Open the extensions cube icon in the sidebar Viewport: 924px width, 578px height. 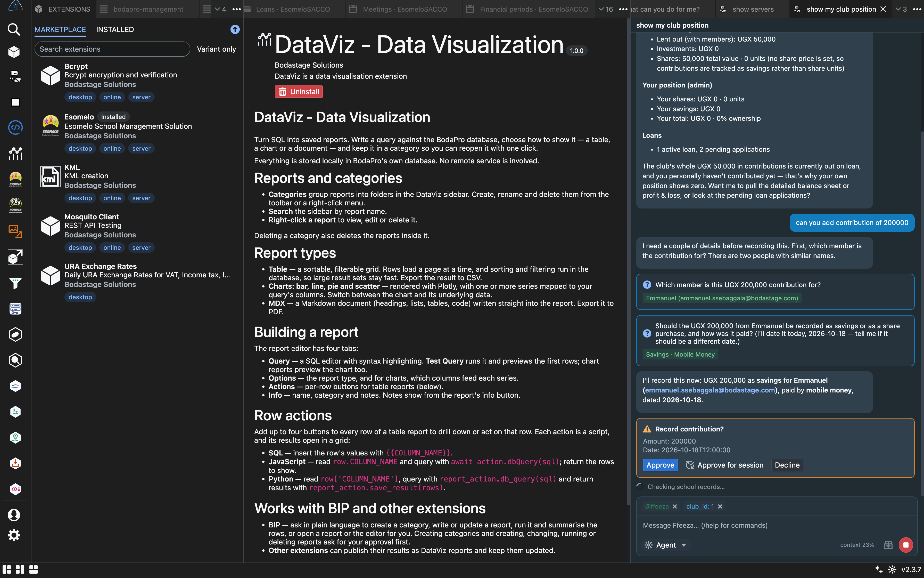pos(14,52)
